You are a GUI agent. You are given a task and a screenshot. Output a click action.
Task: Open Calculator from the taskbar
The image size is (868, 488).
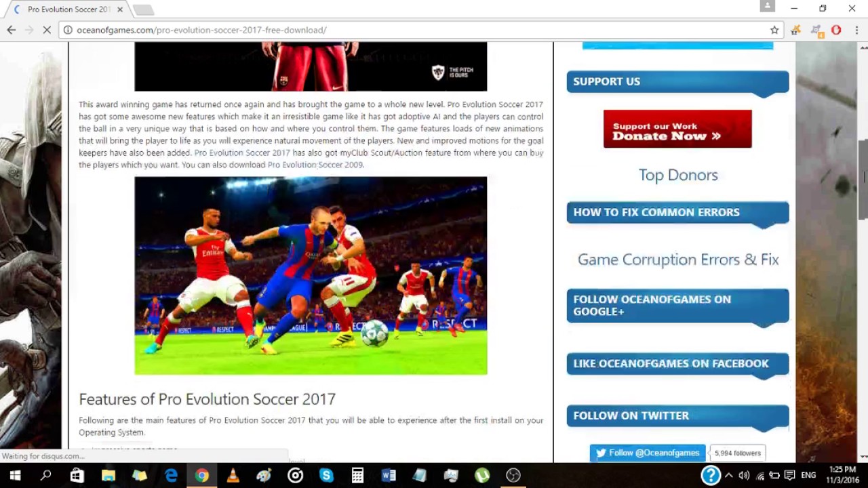point(357,475)
